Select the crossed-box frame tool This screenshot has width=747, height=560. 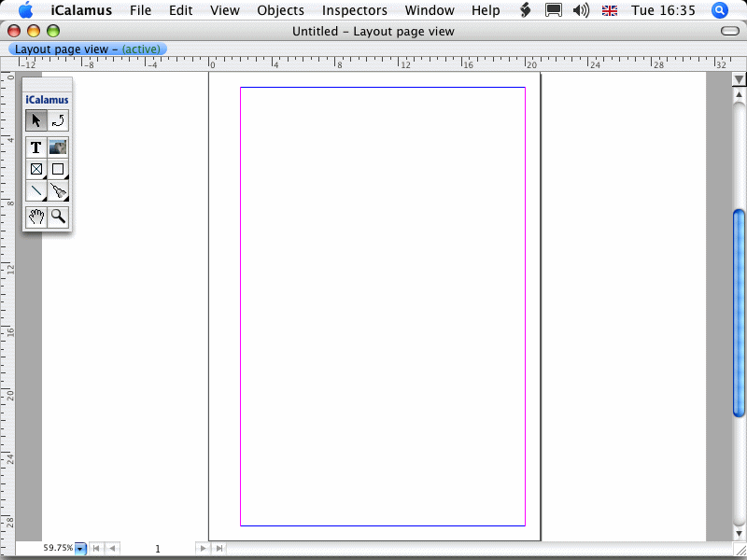[35, 169]
